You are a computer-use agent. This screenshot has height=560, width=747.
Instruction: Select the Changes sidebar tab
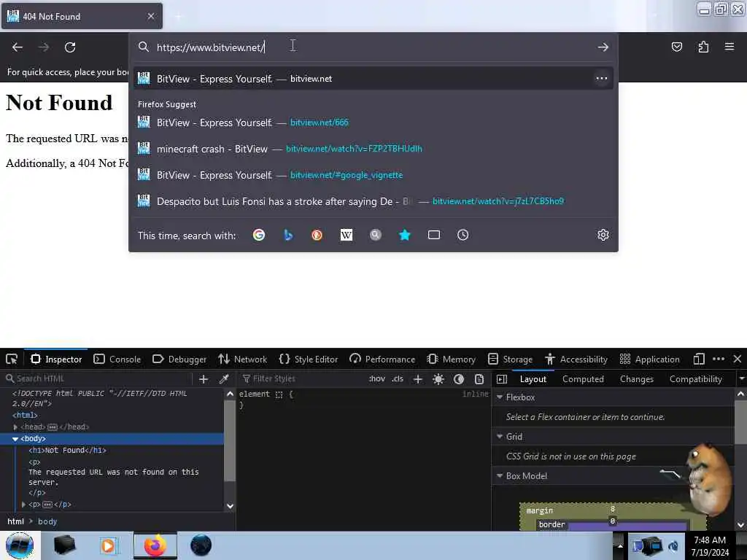[x=636, y=379]
